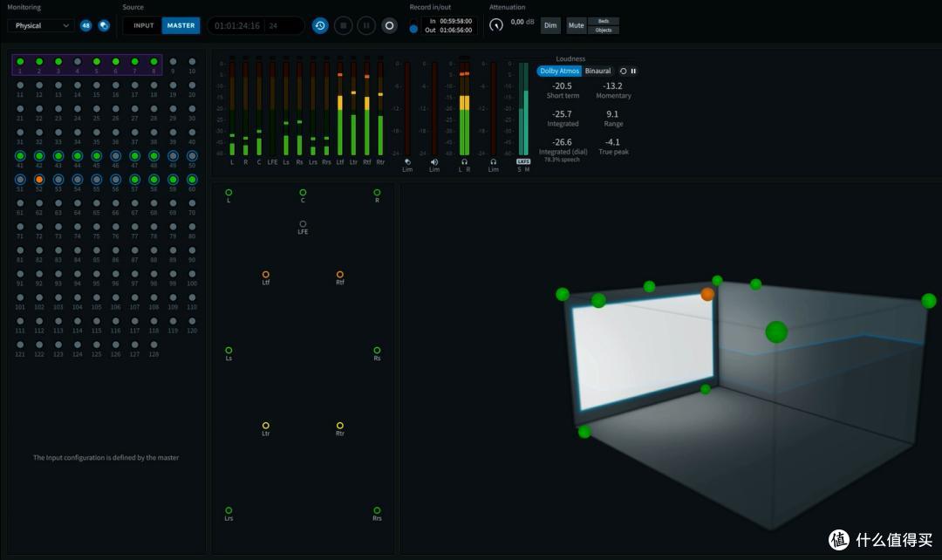Image resolution: width=942 pixels, height=560 pixels.
Task: Open the Physical monitoring dropdown
Action: click(x=41, y=26)
